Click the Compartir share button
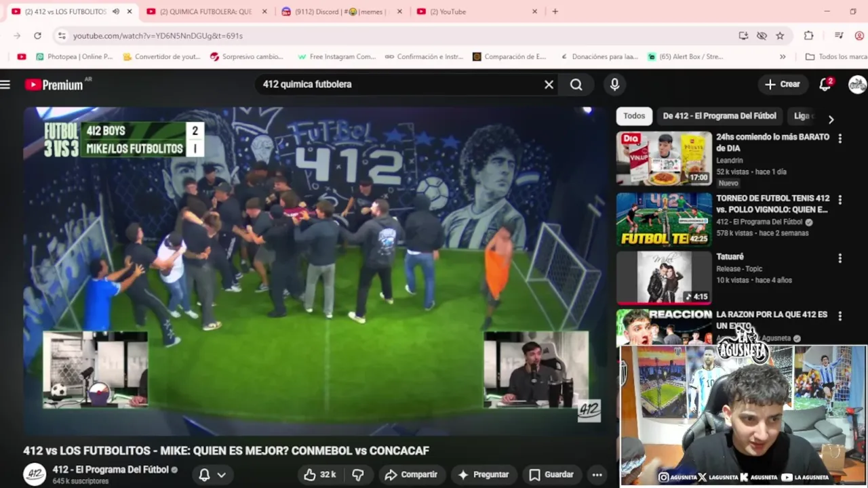 tap(411, 474)
